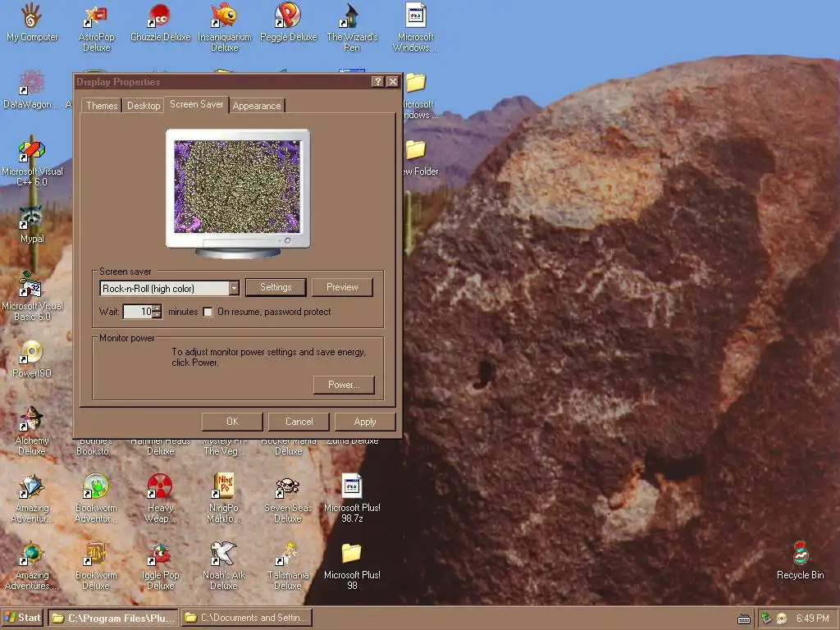The width and height of the screenshot is (840, 630).
Task: Select the Recycle Bin icon
Action: [801, 554]
